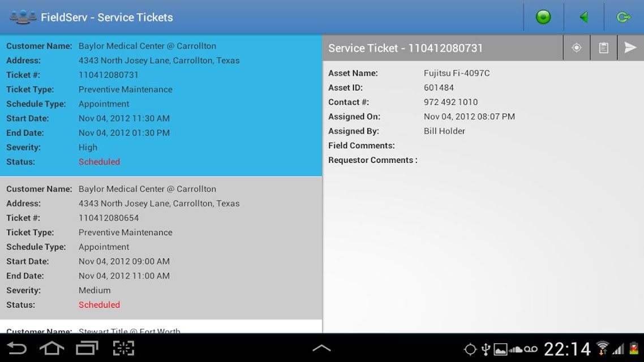Tap the USB connection status icon
Viewport: 644px width, 362px height.
(x=486, y=350)
